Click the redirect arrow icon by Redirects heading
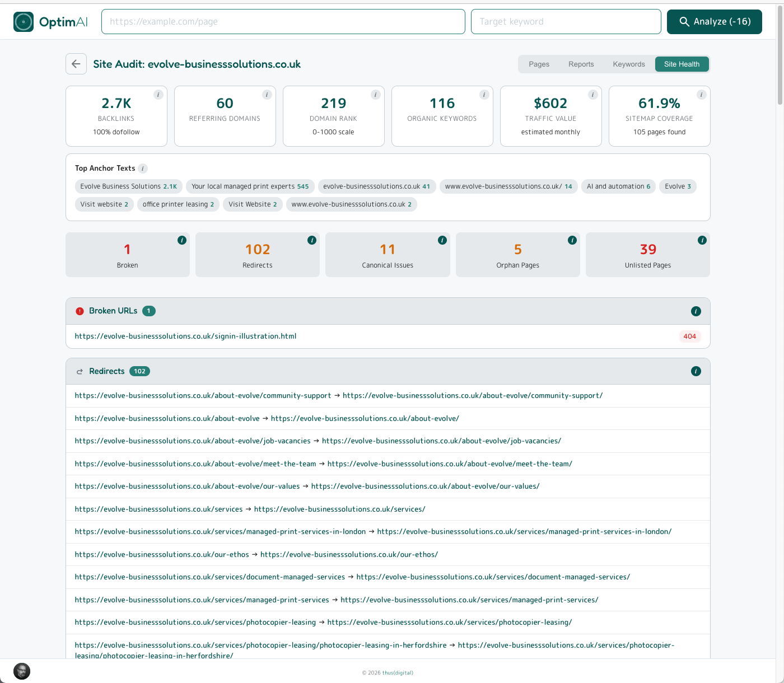This screenshot has height=683, width=784. [80, 372]
